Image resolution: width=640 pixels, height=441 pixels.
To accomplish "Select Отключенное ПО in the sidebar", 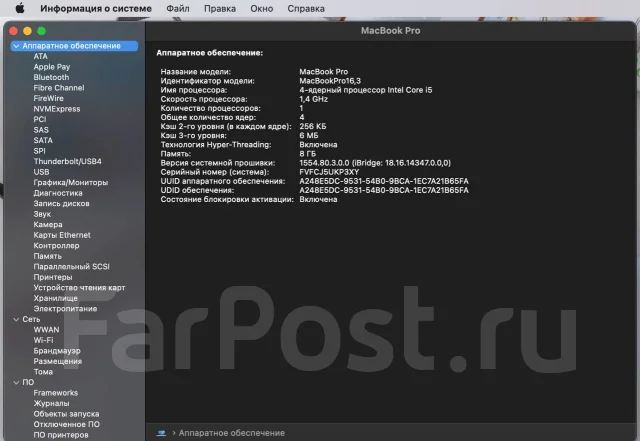I will coord(67,425).
